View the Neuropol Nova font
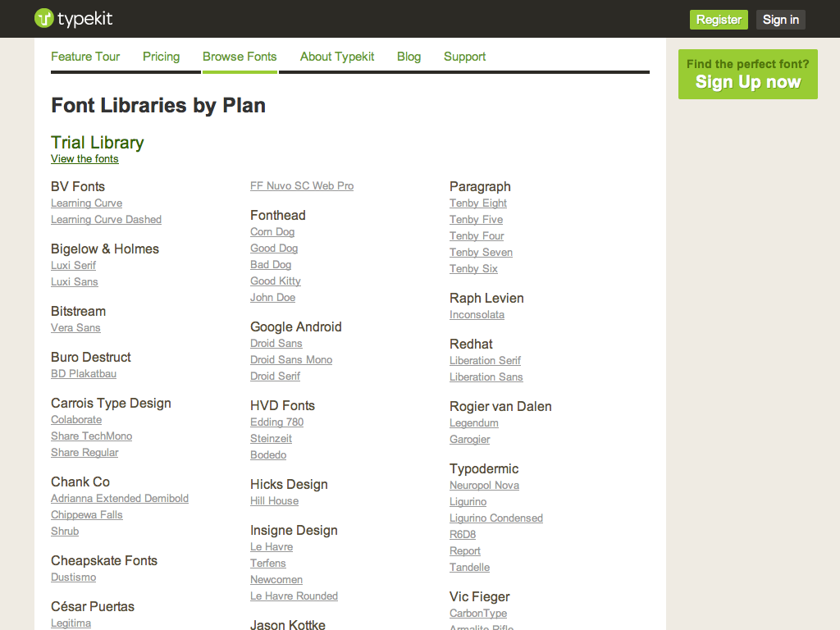The height and width of the screenshot is (630, 840). click(x=484, y=486)
